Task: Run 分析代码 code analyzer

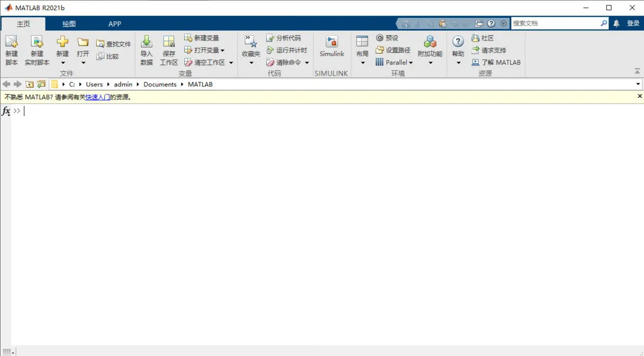Action: pos(284,38)
